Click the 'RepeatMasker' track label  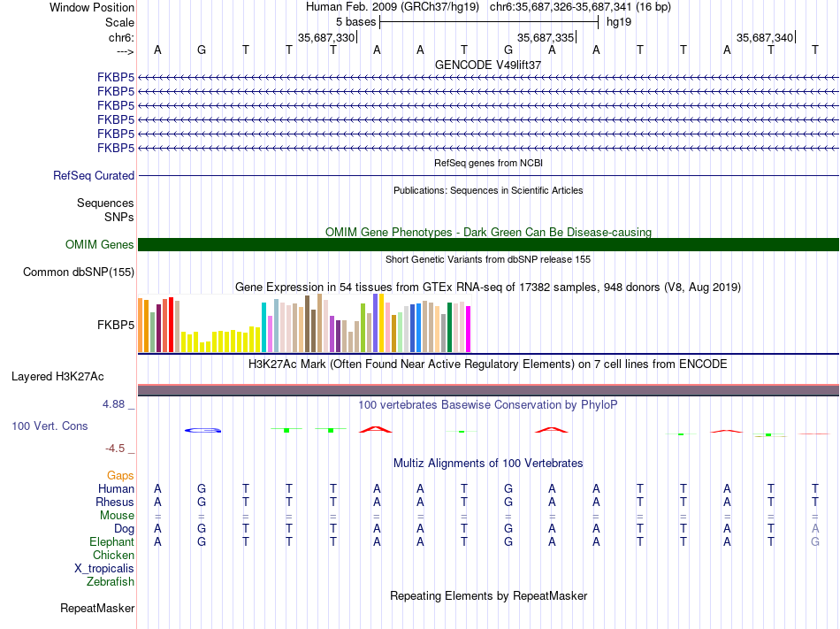97,609
